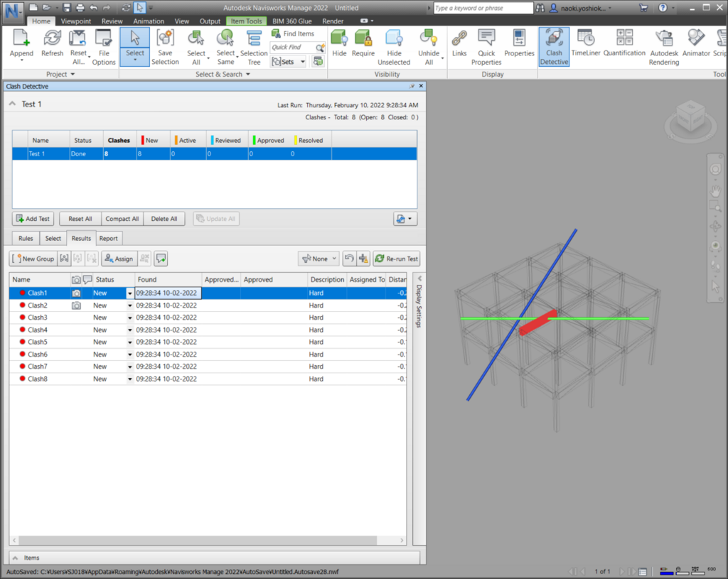
Task: Click the Select All tool
Action: (196, 46)
